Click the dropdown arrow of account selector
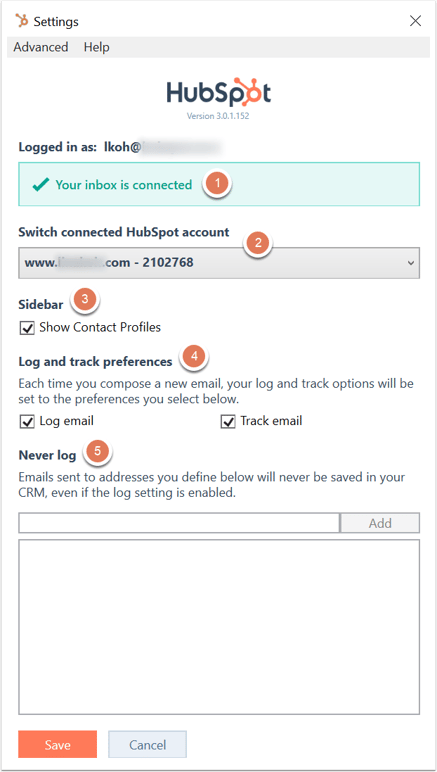This screenshot has width=437, height=772. click(411, 263)
